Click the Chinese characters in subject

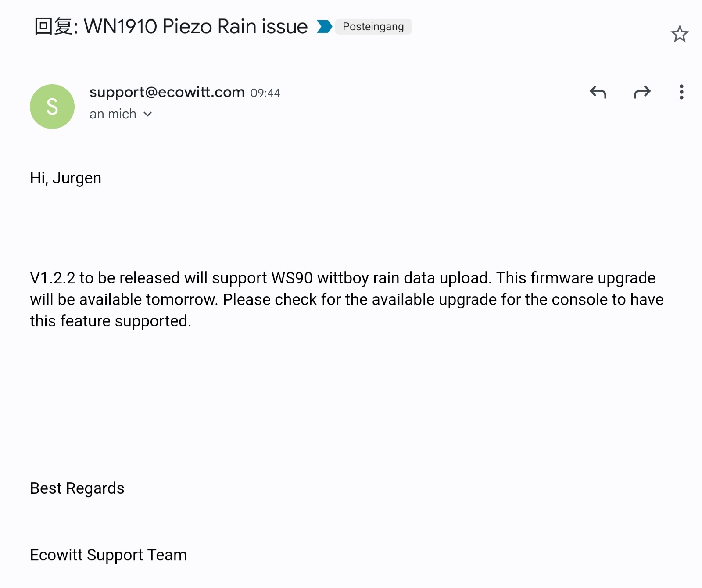coord(53,26)
